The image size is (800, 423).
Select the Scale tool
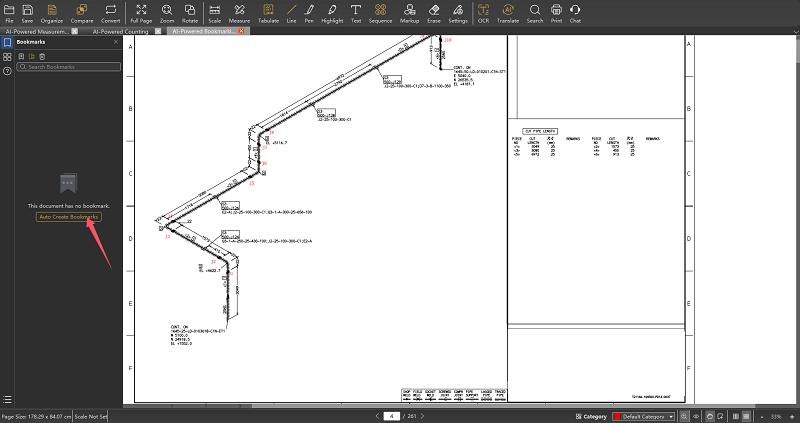(214, 12)
